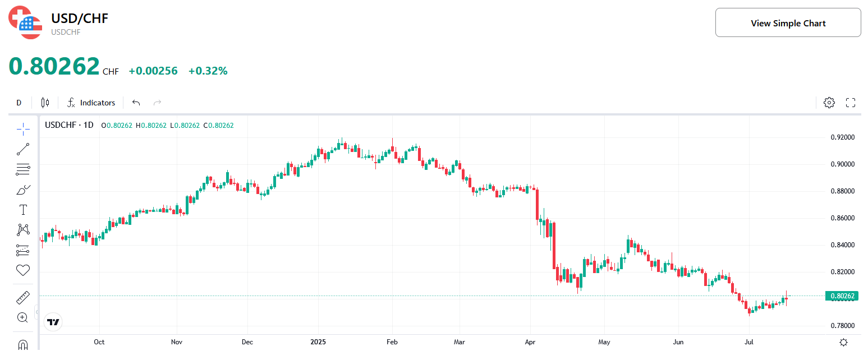Select the brush drawing tool
Image resolution: width=868 pixels, height=360 pixels.
pos(22,189)
